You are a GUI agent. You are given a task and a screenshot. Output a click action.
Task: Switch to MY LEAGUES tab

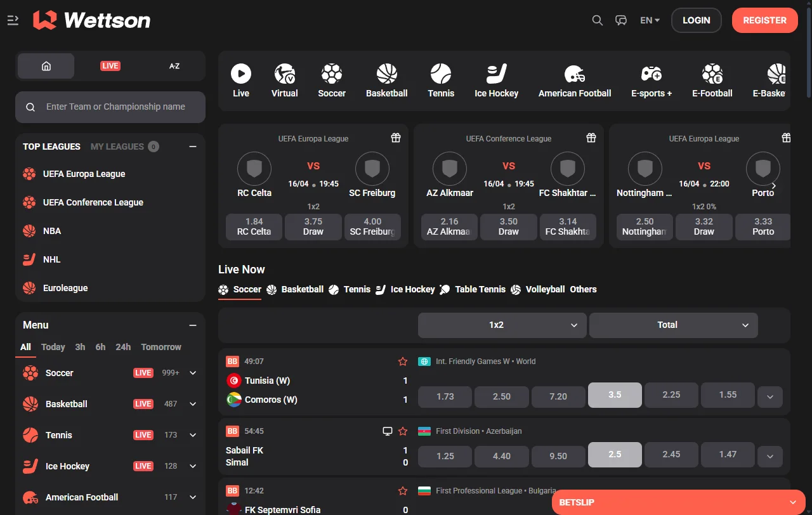[117, 147]
